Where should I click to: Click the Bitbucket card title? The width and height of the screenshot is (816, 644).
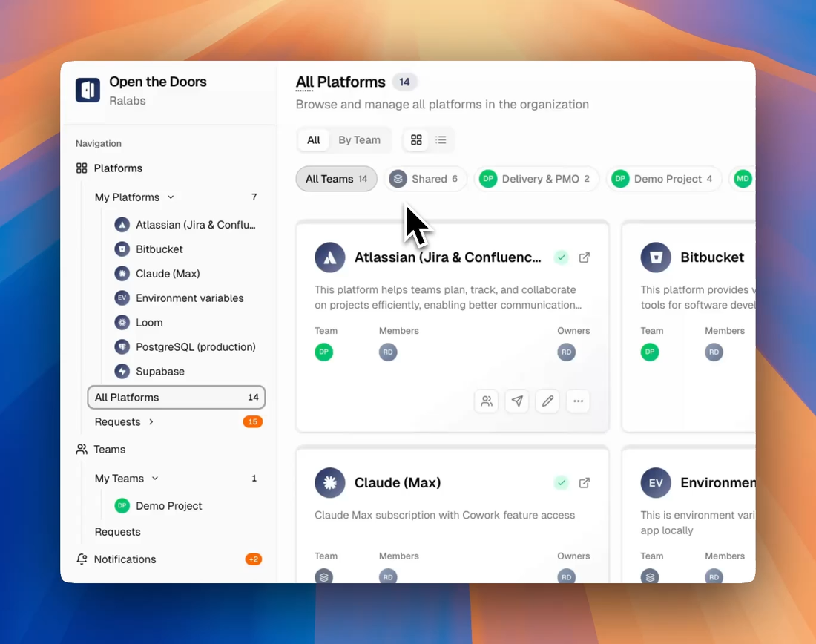click(x=712, y=257)
